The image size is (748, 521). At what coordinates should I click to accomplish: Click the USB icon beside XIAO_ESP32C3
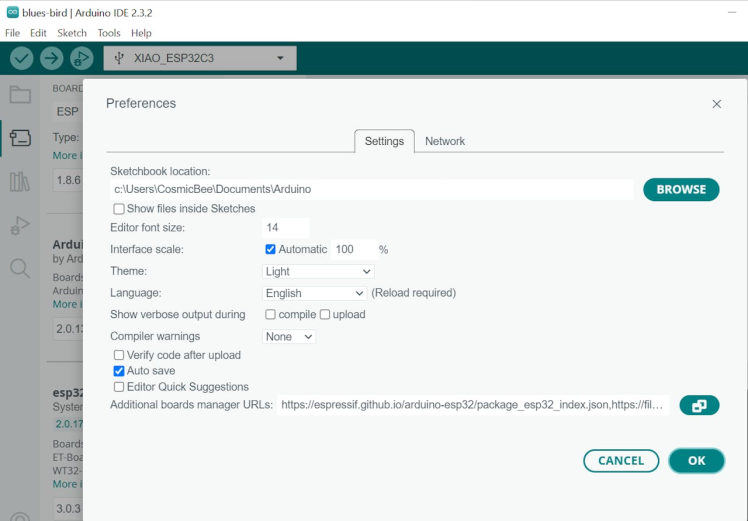click(x=119, y=58)
